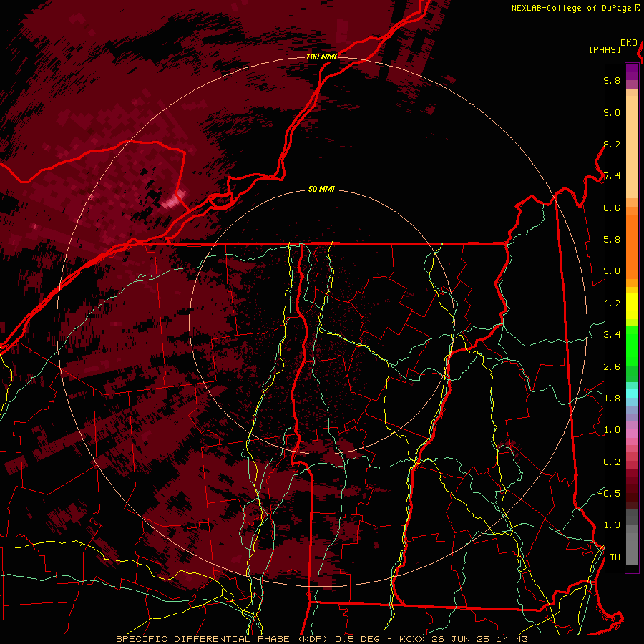
Task: Click the cyan band beside 1.8
Action: [632, 394]
